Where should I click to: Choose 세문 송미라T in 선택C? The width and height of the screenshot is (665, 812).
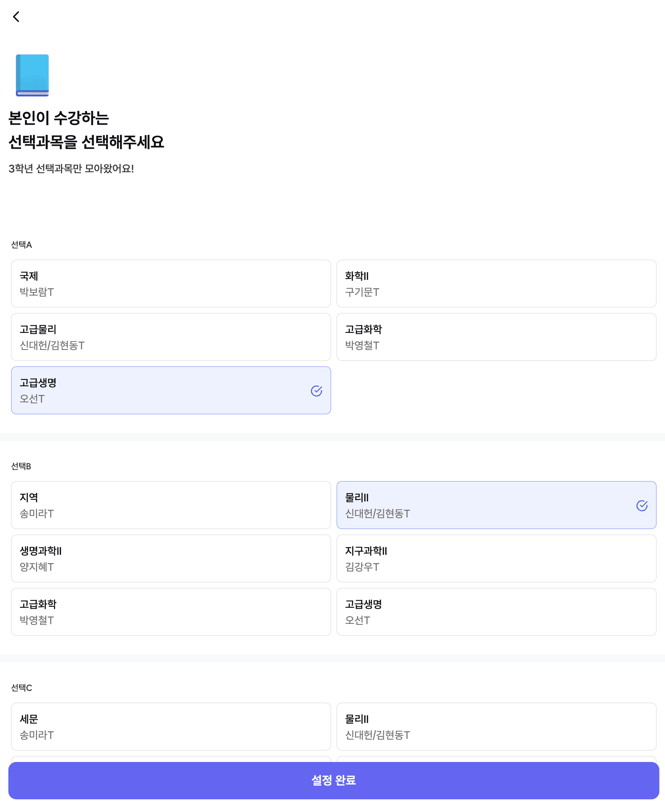pos(171,726)
